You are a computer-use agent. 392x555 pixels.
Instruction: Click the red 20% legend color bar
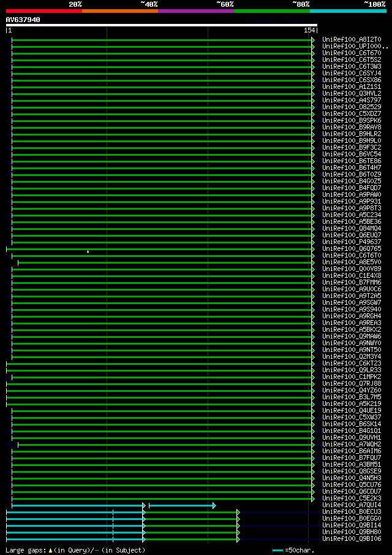tap(44, 11)
